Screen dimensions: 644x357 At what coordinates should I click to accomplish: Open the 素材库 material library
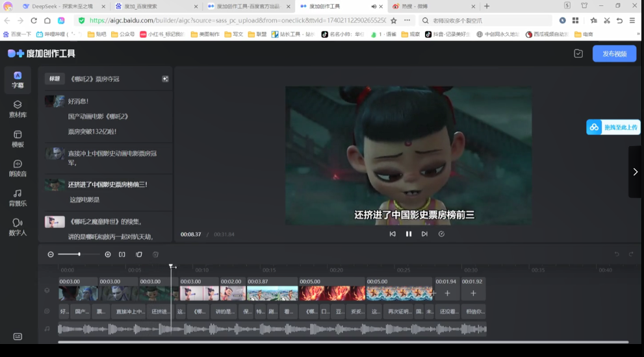tap(18, 109)
